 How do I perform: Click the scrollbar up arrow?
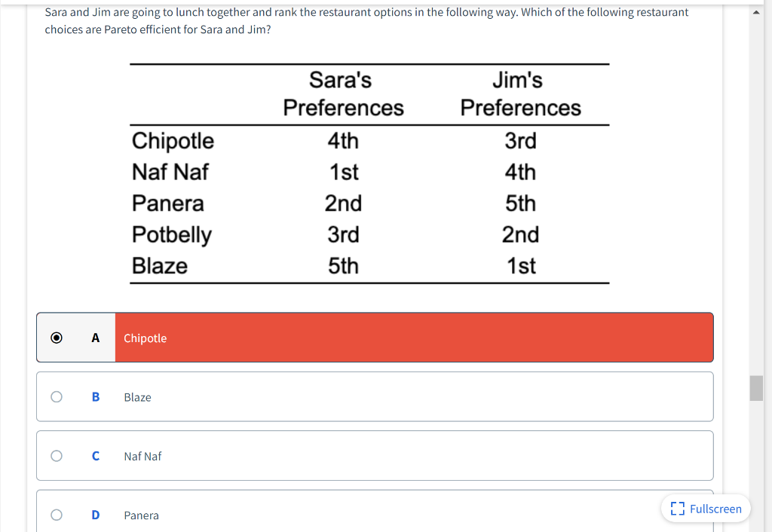(x=756, y=14)
